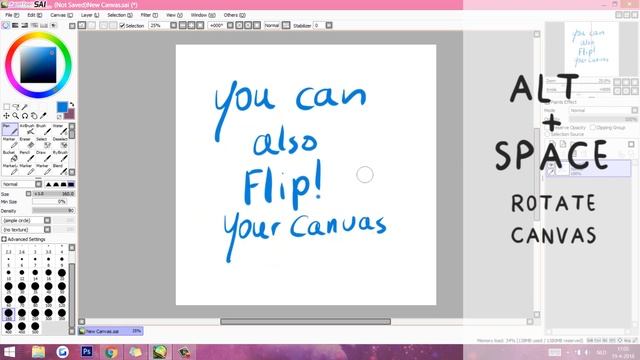Select the flat brush edge shape

[71, 184]
